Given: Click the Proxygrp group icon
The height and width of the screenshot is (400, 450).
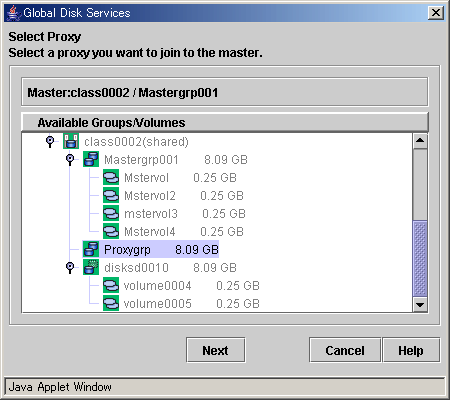Looking at the screenshot, I should 91,249.
